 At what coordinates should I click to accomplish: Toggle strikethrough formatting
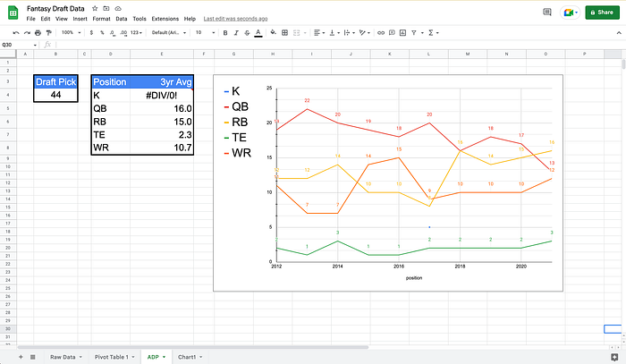tap(247, 33)
